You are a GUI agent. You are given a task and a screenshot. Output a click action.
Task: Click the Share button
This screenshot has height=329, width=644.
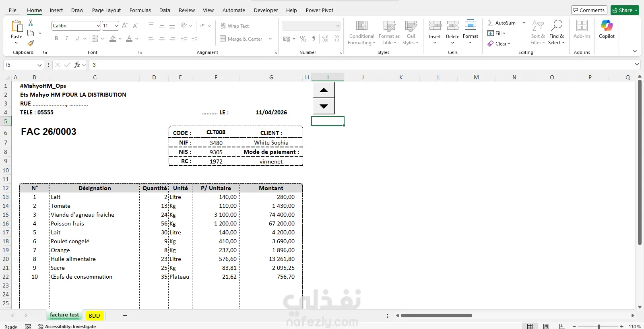(625, 10)
